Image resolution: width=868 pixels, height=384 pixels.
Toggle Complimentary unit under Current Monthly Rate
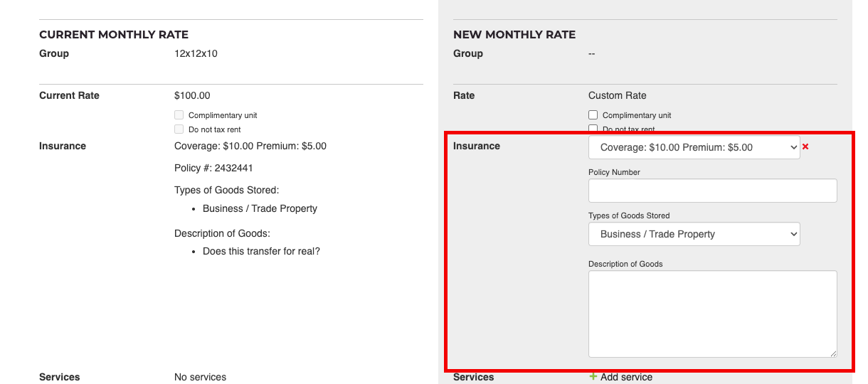[x=179, y=115]
